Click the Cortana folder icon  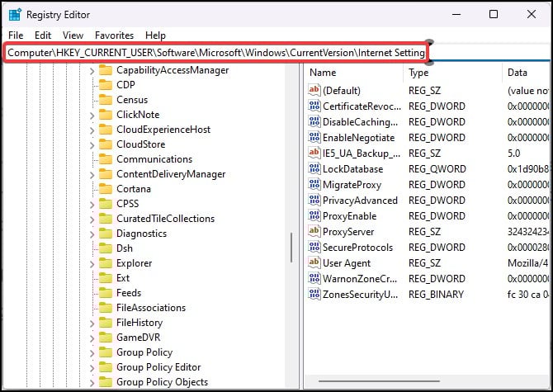click(106, 189)
